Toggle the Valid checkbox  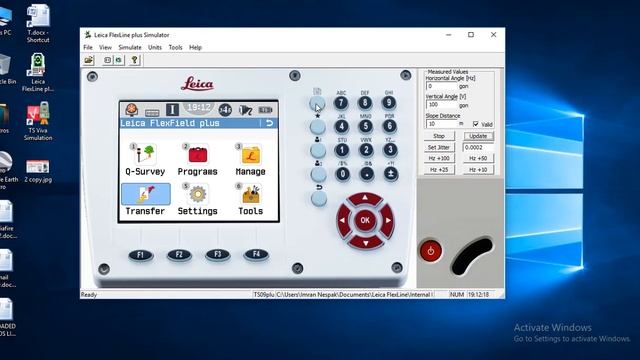[476, 124]
